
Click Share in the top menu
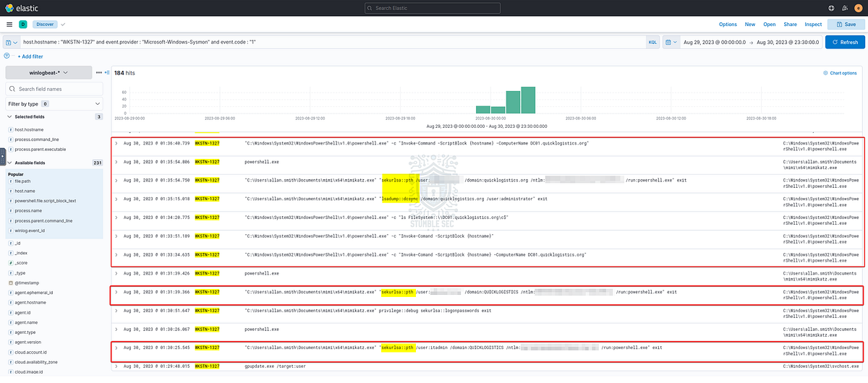(790, 25)
